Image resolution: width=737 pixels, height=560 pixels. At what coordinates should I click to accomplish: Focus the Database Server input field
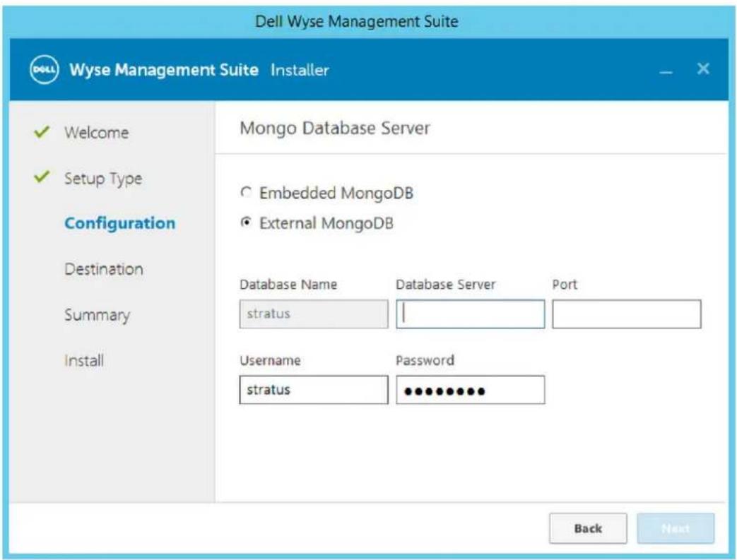pyautogui.click(x=471, y=314)
